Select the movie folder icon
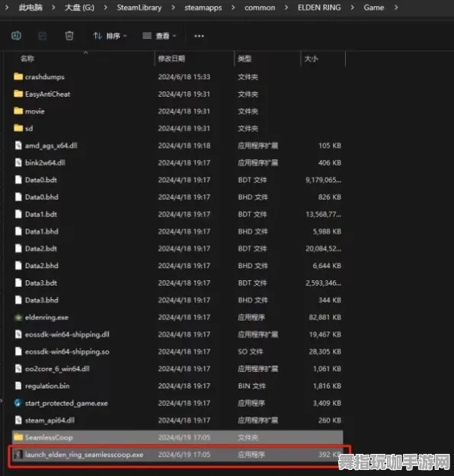 18,111
